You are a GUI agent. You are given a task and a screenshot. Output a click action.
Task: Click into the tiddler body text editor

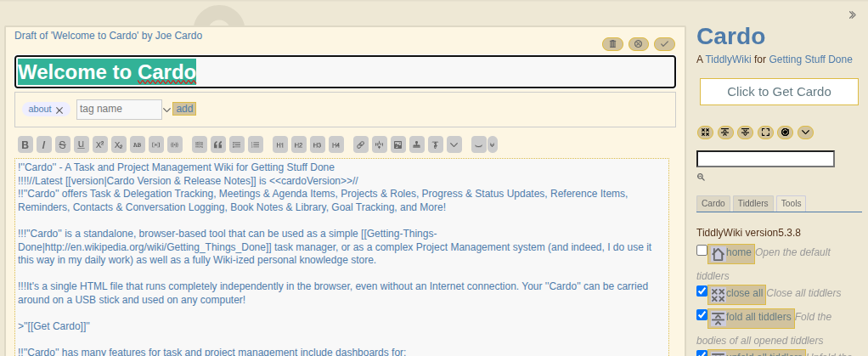tap(341, 257)
